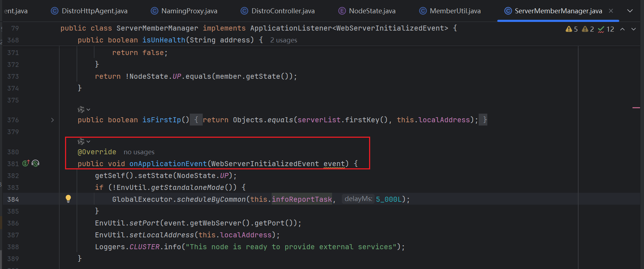Close the ServerMemberManager.java tab
This screenshot has height=269, width=644.
(x=611, y=11)
